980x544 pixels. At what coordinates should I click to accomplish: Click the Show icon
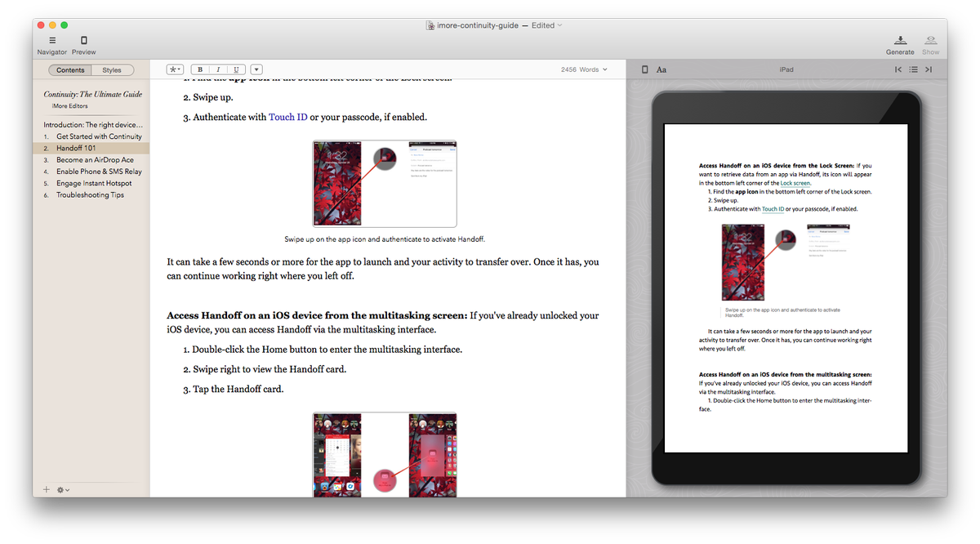coord(930,41)
